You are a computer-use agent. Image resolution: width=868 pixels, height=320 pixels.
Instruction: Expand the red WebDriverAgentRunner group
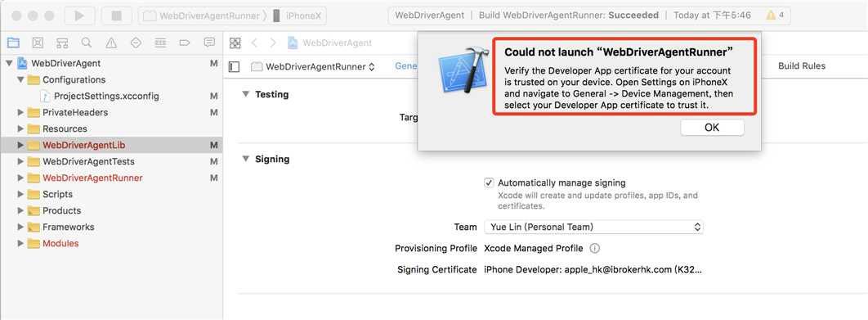pyautogui.click(x=20, y=178)
